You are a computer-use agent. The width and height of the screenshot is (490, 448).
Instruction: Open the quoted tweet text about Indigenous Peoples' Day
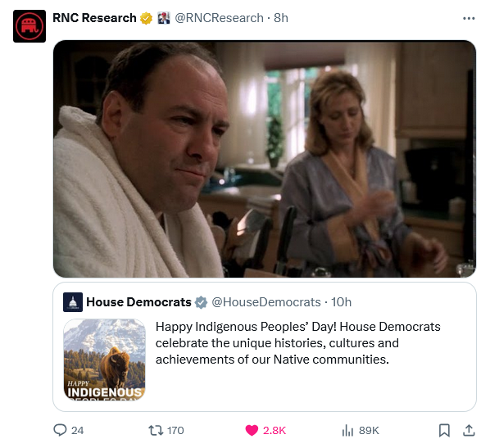click(297, 343)
